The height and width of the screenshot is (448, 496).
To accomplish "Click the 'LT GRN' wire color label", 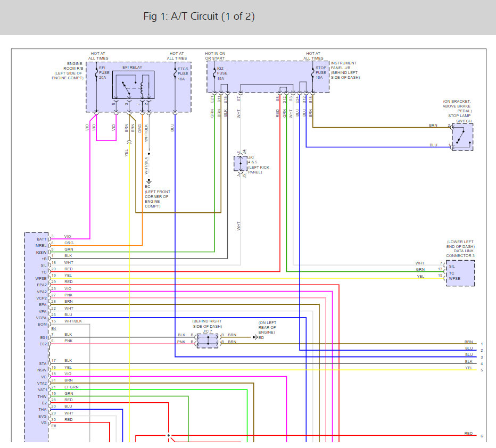I will (71, 387).
